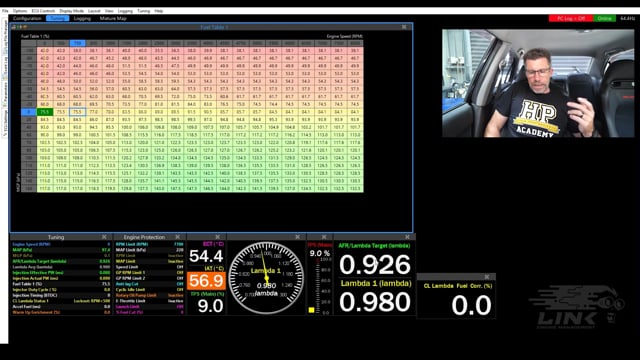Select E-Throttle Limit row in Engine Protection

tap(149, 301)
